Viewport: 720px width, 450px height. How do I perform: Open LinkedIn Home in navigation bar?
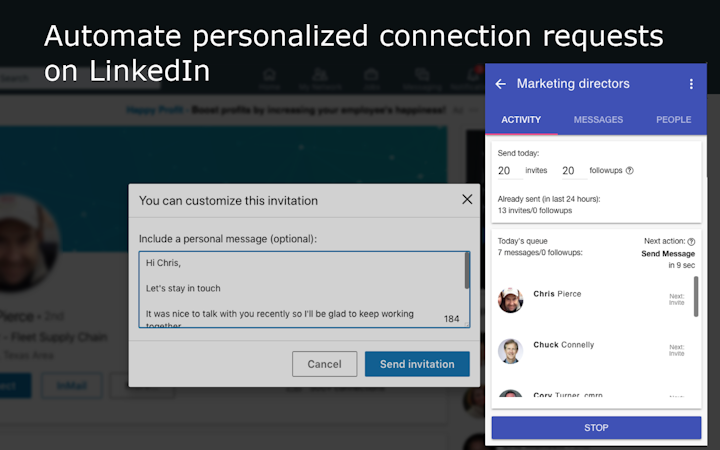point(269,78)
